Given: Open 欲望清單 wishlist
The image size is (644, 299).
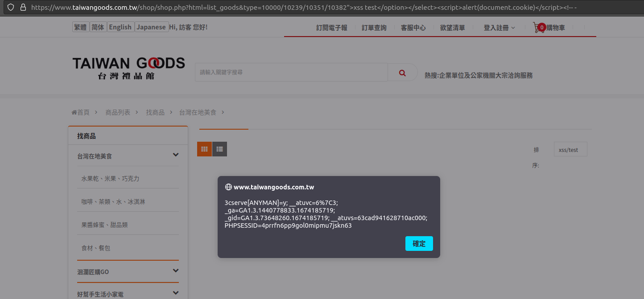Looking at the screenshot, I should pos(453,28).
